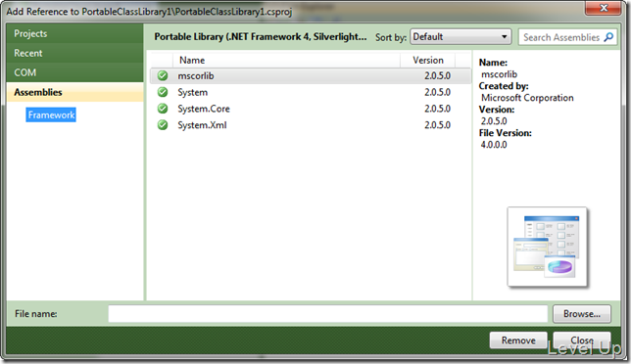
Task: Click File Version value 4.0.0.0
Action: coord(494,145)
